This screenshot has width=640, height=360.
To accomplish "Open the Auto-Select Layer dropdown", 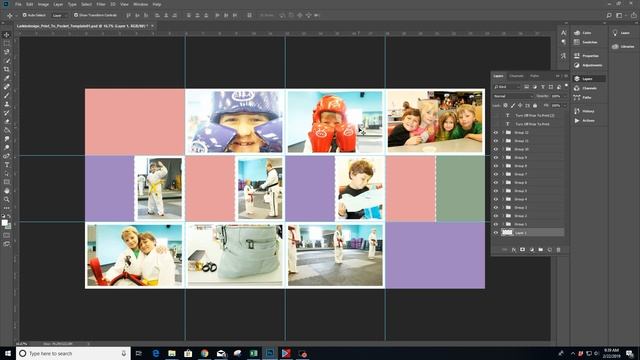I will pos(60,15).
